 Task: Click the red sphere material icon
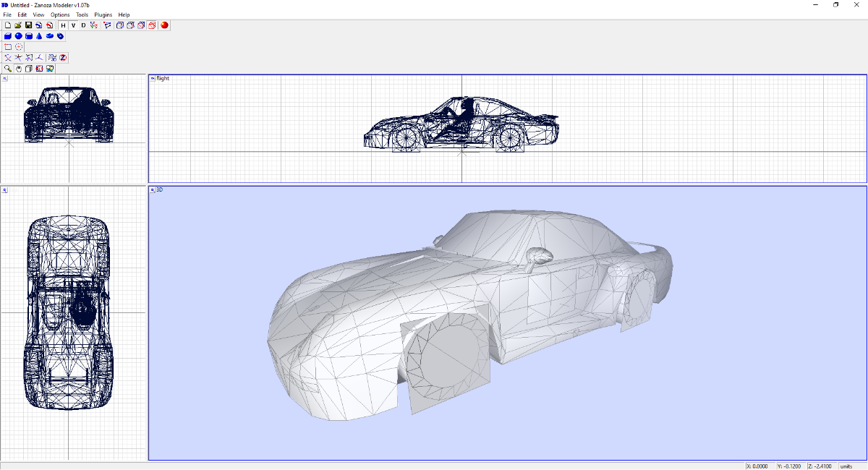coord(165,25)
